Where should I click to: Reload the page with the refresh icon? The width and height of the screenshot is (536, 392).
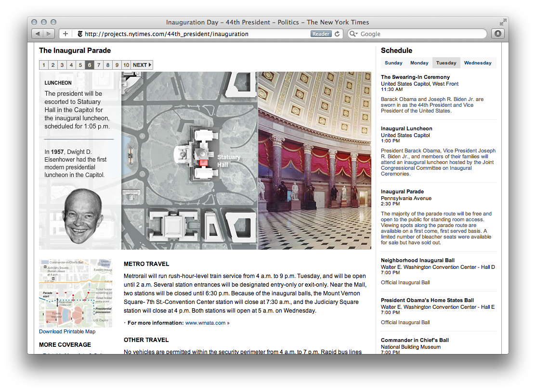point(338,34)
